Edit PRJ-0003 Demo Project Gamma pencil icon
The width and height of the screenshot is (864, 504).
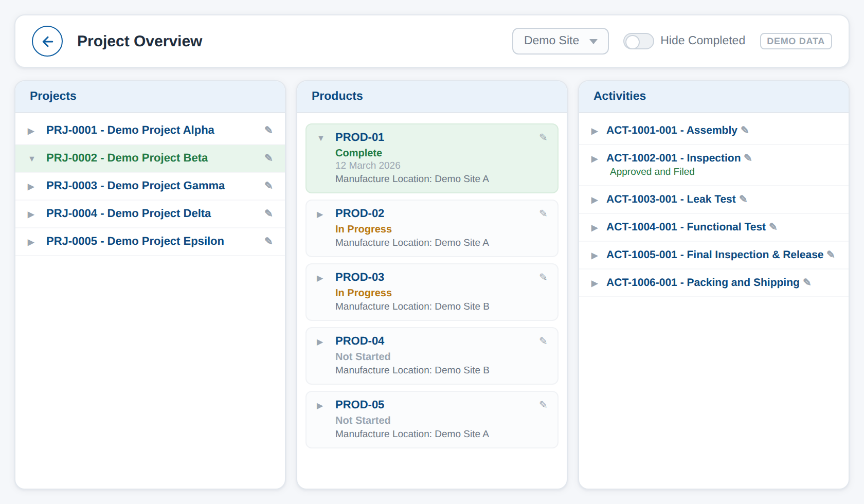click(268, 185)
